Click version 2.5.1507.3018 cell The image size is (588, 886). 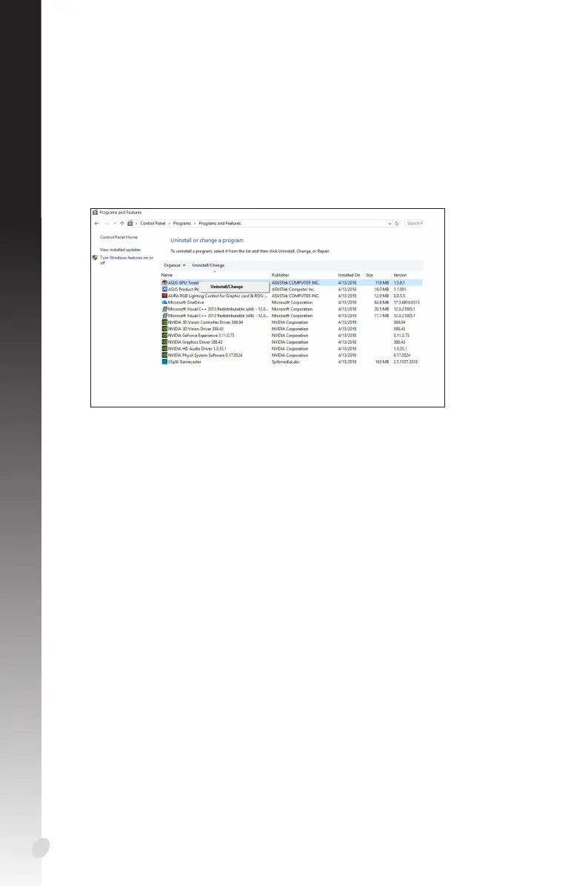click(406, 362)
